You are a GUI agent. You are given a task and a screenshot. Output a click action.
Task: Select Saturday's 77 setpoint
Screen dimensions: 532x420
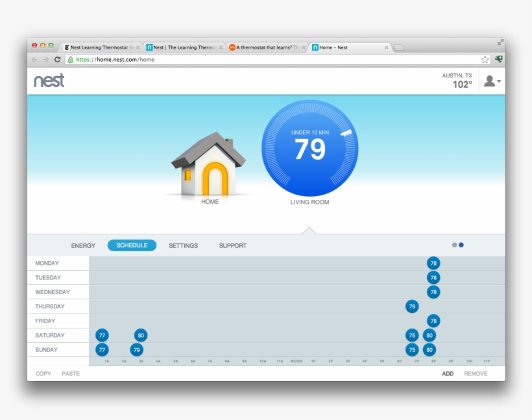coord(102,336)
